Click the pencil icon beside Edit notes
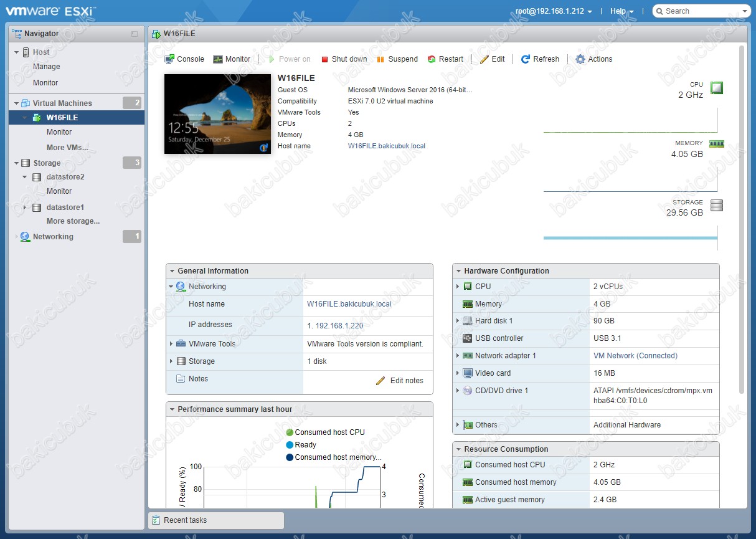This screenshot has height=539, width=756. click(380, 381)
